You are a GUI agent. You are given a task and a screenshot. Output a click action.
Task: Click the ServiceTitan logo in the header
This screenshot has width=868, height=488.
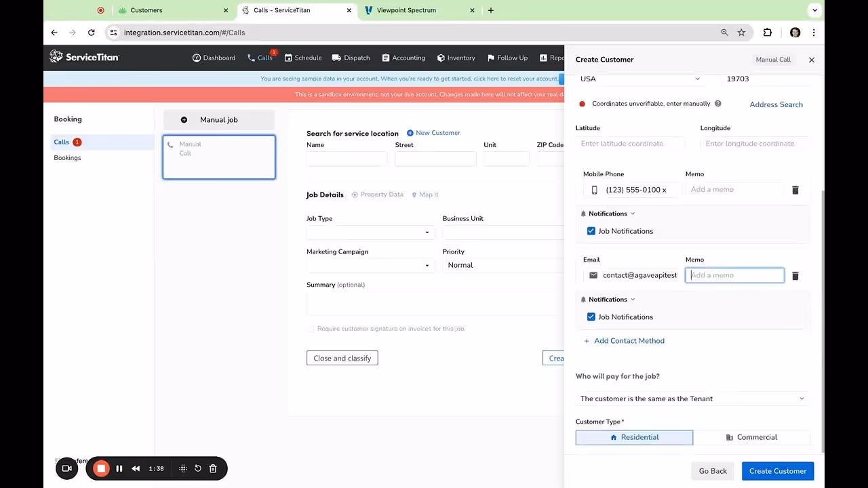[84, 58]
